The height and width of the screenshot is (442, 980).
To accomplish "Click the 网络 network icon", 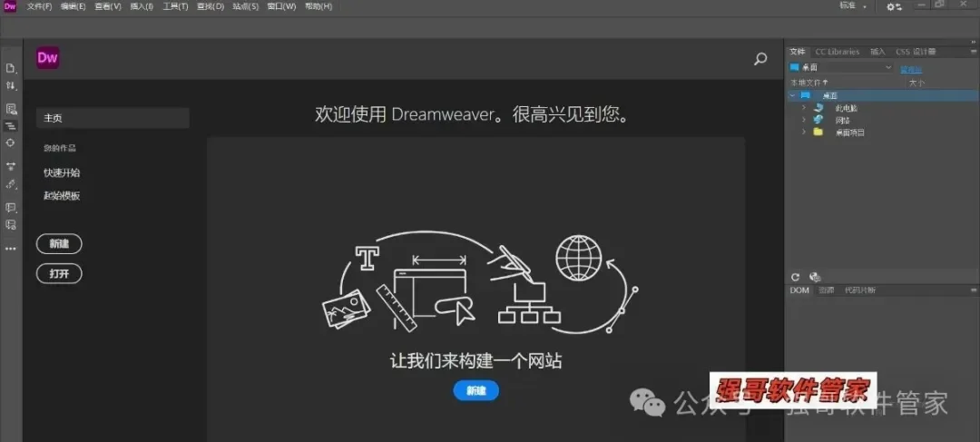I will point(818,120).
